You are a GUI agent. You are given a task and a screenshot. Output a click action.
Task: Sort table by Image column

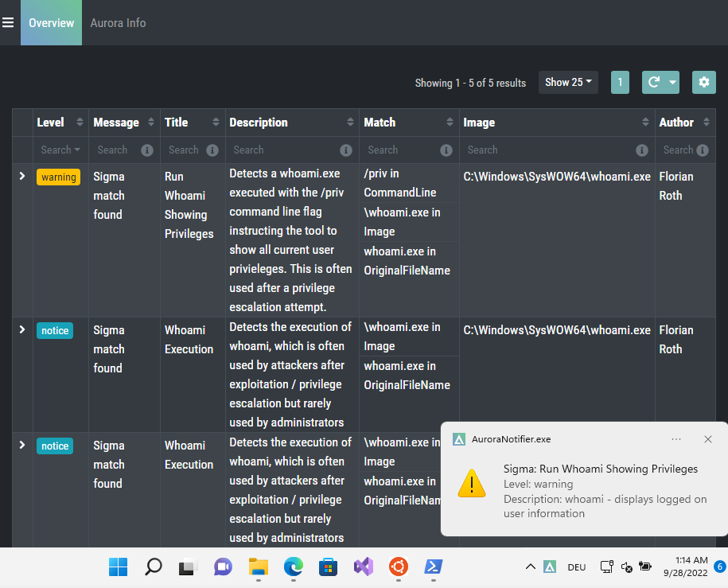pos(645,123)
